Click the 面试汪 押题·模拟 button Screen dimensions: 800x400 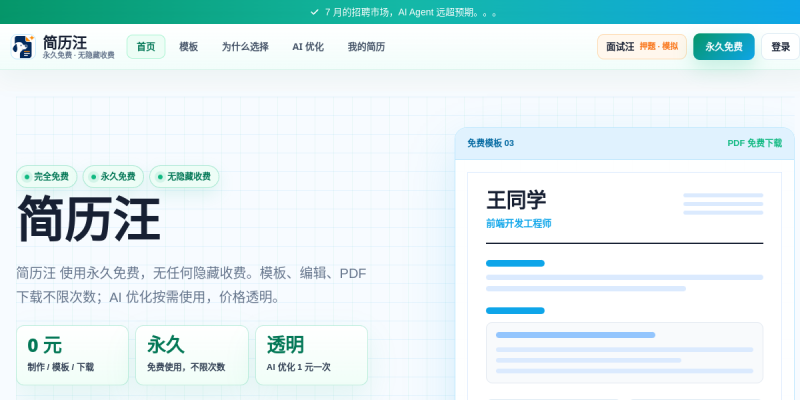642,47
